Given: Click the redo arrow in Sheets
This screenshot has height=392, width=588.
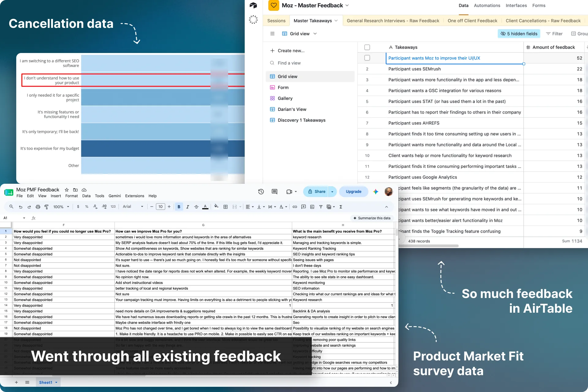Looking at the screenshot, I should click(x=29, y=207).
